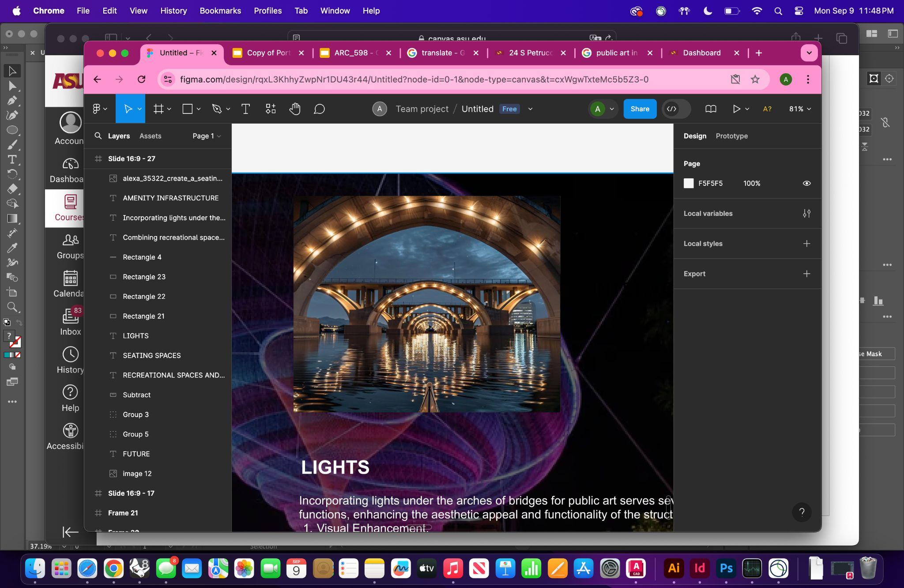Open the Libraries book icon
The height and width of the screenshot is (588, 904).
tap(711, 109)
